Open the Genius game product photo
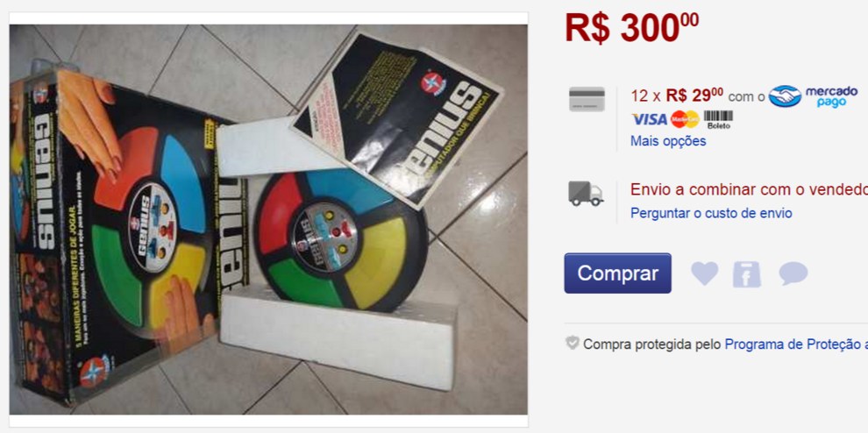This screenshot has height=433, width=868. [268, 219]
